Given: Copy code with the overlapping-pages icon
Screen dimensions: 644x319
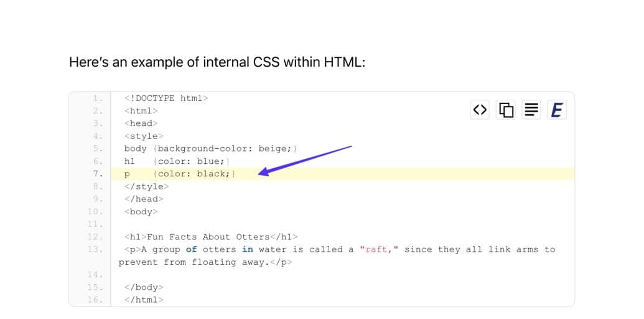Looking at the screenshot, I should pyautogui.click(x=506, y=110).
